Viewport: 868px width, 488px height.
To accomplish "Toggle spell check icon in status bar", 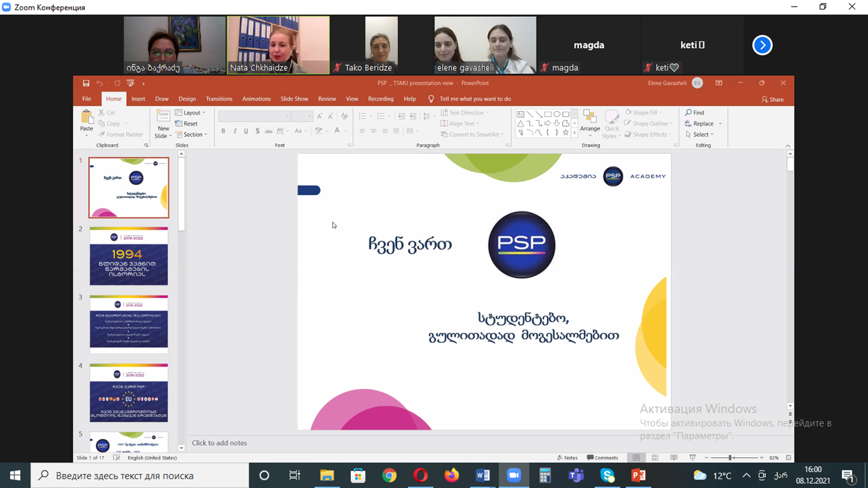I will pos(117,458).
